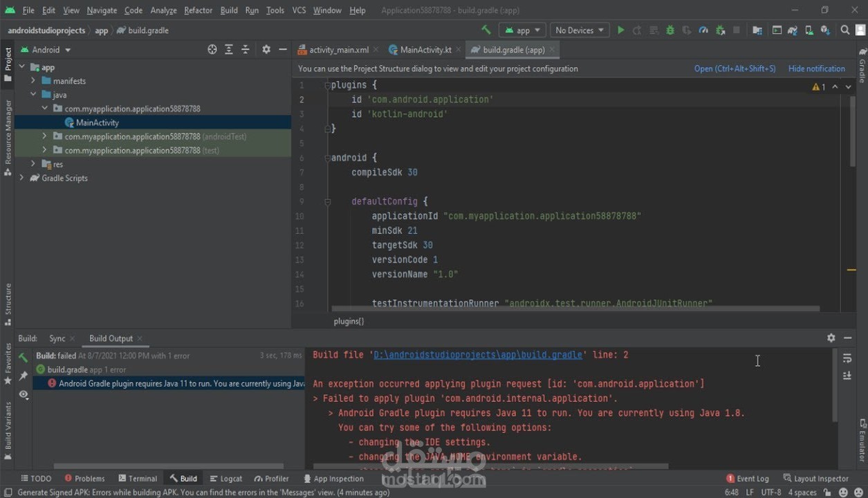Open the Event Log
The image size is (868, 498).
tap(748, 478)
